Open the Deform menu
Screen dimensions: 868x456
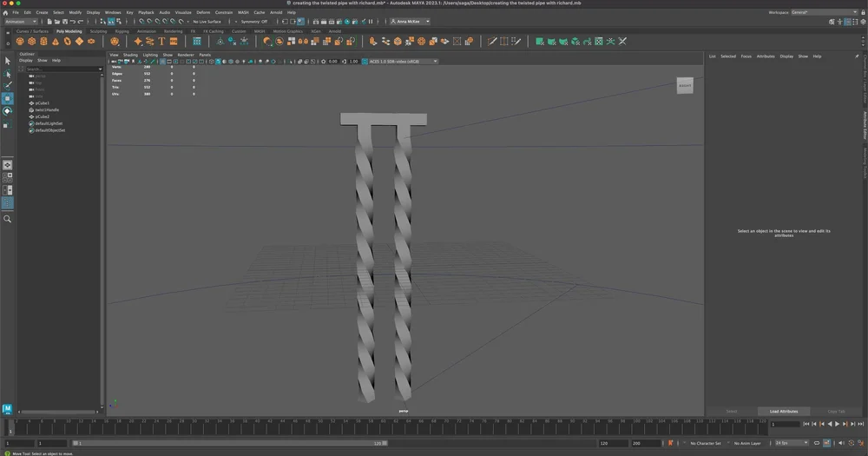pyautogui.click(x=203, y=12)
